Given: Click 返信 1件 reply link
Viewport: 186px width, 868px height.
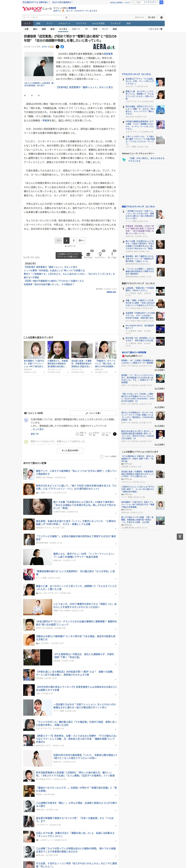Looking at the screenshot, I should pos(34,434).
